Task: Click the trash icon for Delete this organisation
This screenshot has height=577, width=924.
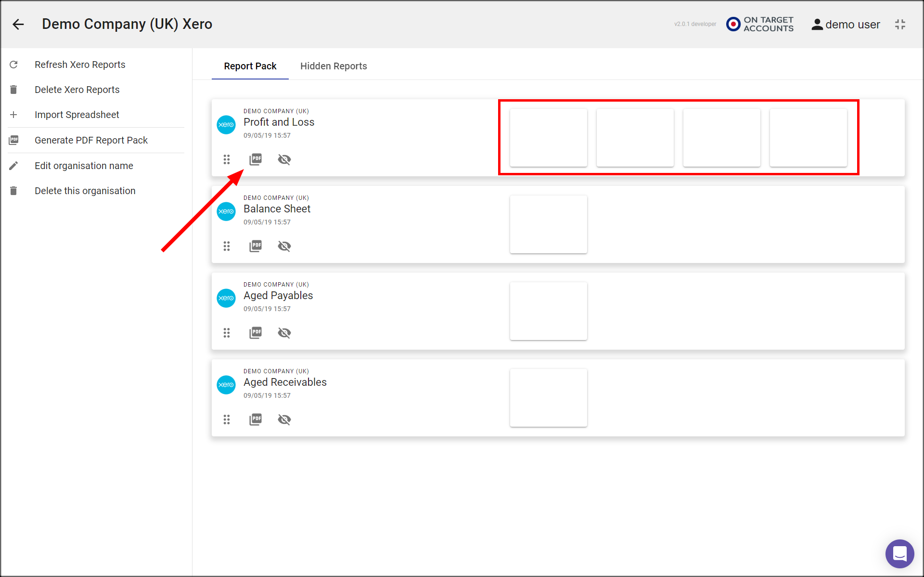Action: point(13,191)
